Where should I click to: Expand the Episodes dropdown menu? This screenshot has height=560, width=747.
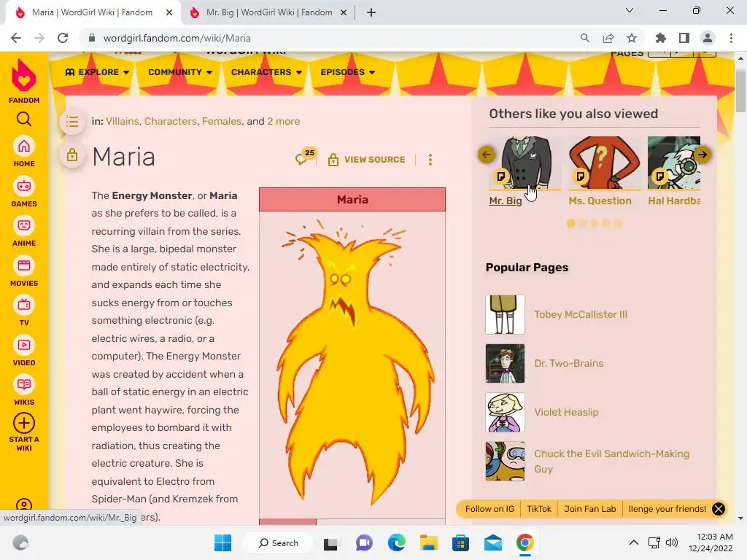pos(348,72)
